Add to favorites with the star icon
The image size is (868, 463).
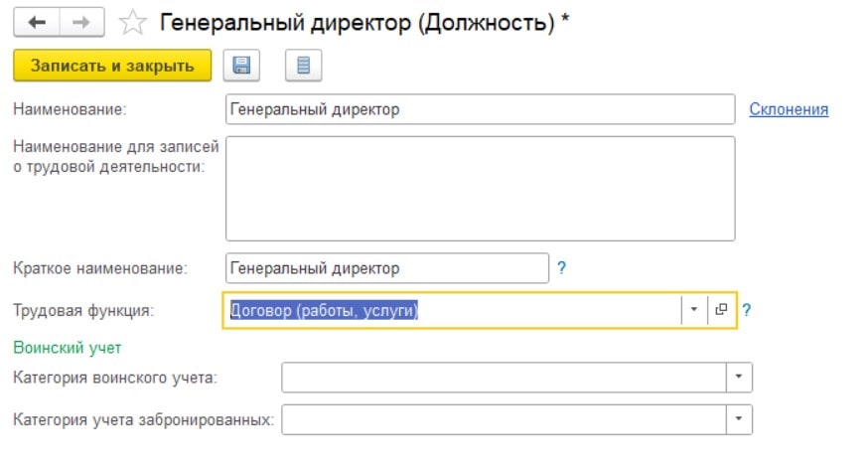133,23
